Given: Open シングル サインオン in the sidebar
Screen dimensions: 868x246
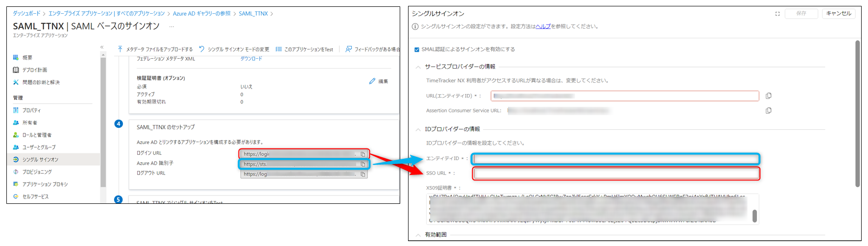Looking at the screenshot, I should 40,160.
